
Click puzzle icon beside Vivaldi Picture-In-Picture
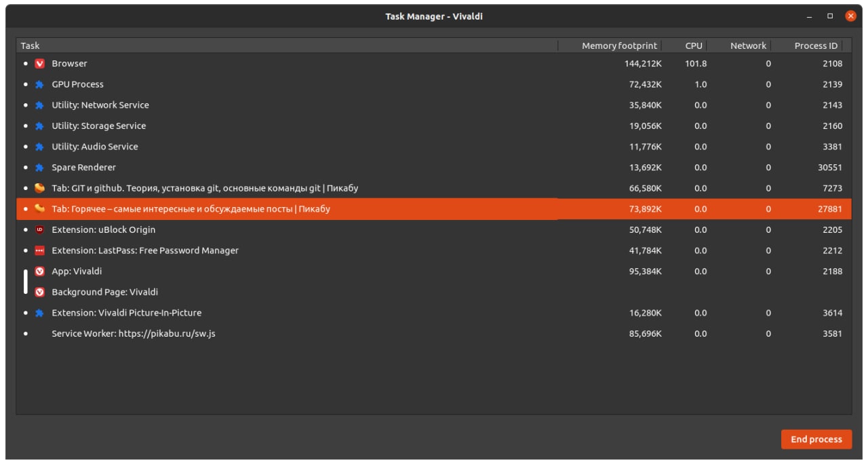click(x=39, y=313)
